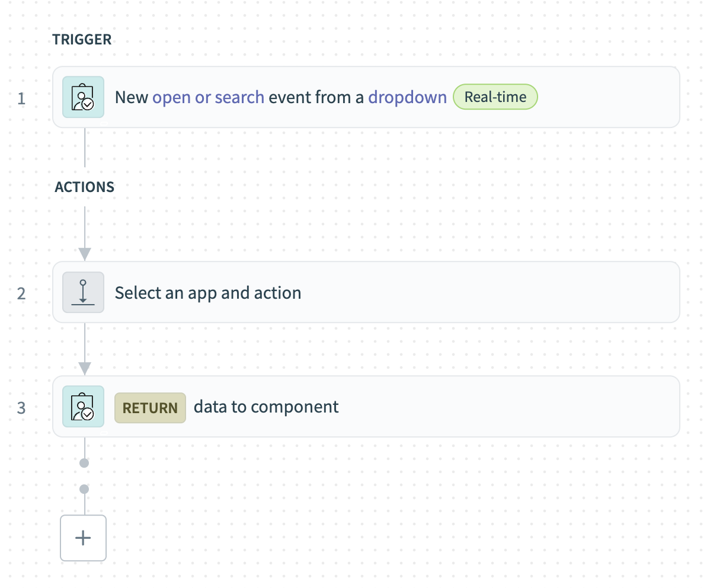Click the placeholder icon in step 2
The width and height of the screenshot is (710, 588).
pos(84,292)
